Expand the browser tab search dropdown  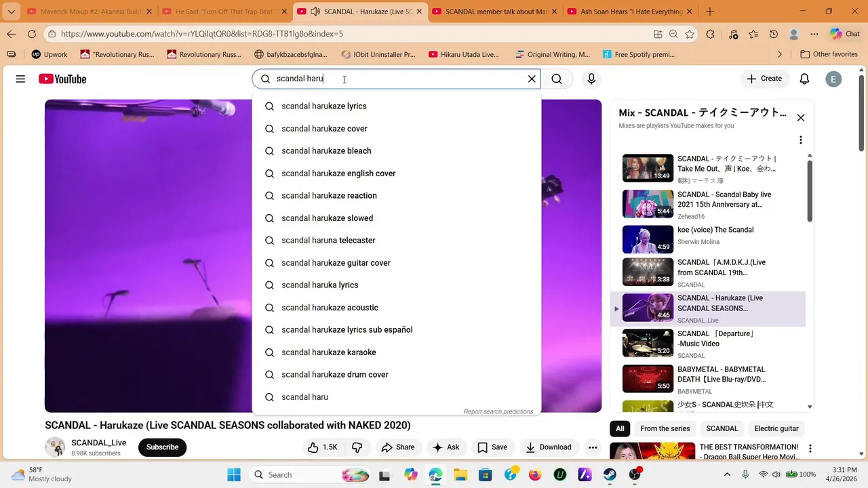pos(11,12)
